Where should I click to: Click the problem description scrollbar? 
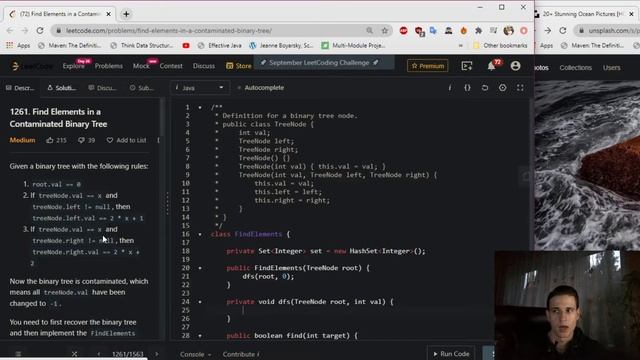tap(162, 118)
